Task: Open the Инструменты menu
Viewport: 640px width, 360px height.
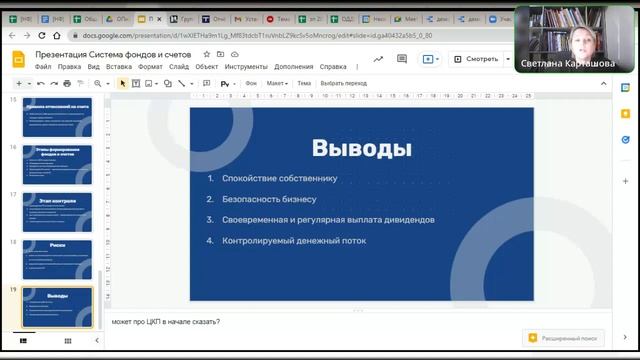Action: [x=246, y=67]
